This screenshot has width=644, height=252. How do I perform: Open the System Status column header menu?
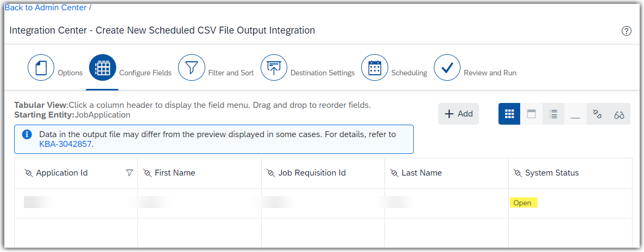tap(570, 173)
